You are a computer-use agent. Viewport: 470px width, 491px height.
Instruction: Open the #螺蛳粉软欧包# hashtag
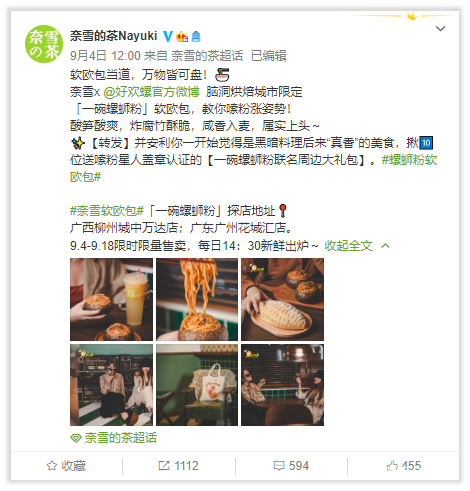253,168
